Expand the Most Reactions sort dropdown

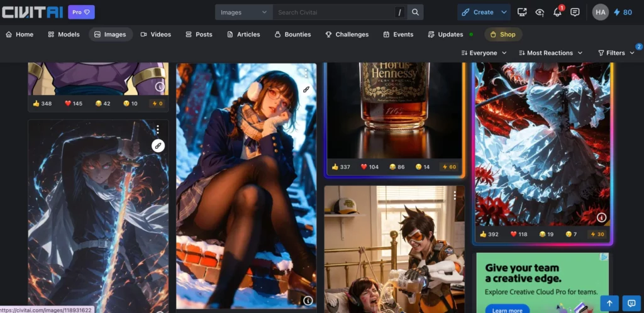click(x=551, y=53)
